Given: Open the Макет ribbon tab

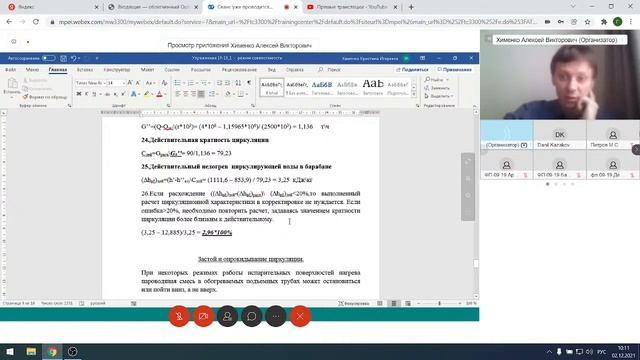Looking at the screenshot, I should pos(147,70).
